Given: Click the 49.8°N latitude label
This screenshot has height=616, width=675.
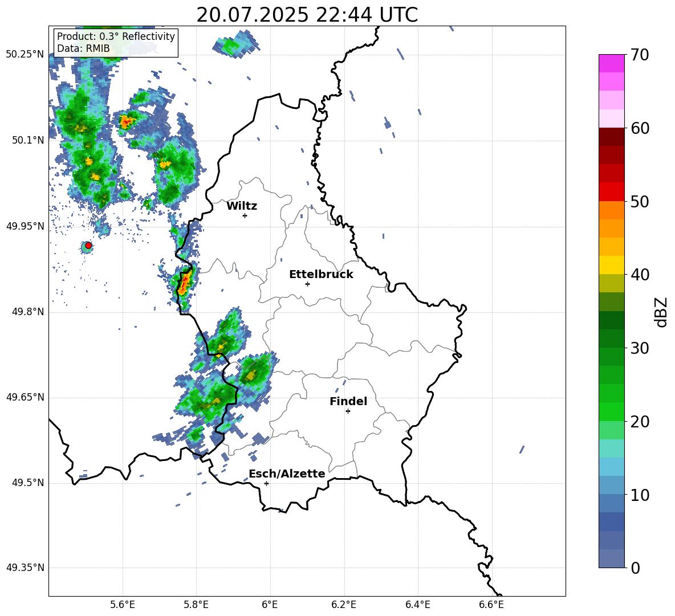Looking at the screenshot, I should (x=28, y=312).
